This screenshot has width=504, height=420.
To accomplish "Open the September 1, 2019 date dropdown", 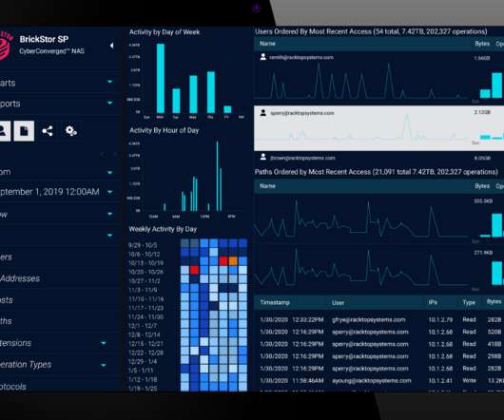I will point(109,192).
